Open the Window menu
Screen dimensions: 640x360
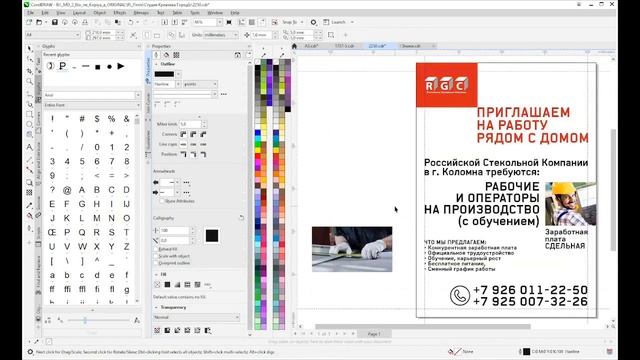click(215, 13)
